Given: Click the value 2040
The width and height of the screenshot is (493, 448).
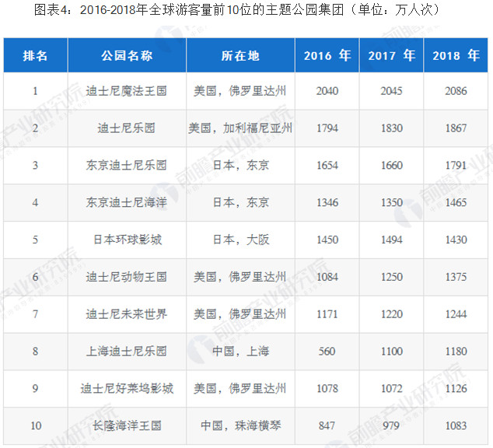Looking at the screenshot, I should (327, 91).
